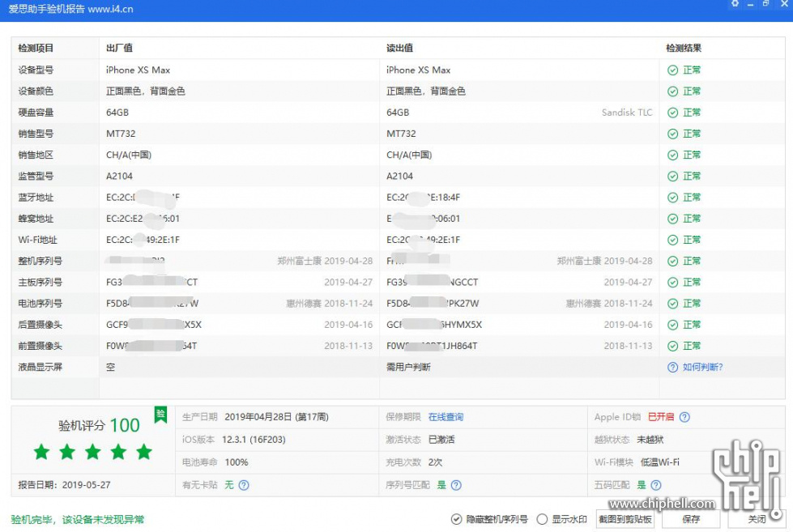Viewport: 793px width, 532px height.
Task: Click the 读出值 column header
Action: [399, 48]
